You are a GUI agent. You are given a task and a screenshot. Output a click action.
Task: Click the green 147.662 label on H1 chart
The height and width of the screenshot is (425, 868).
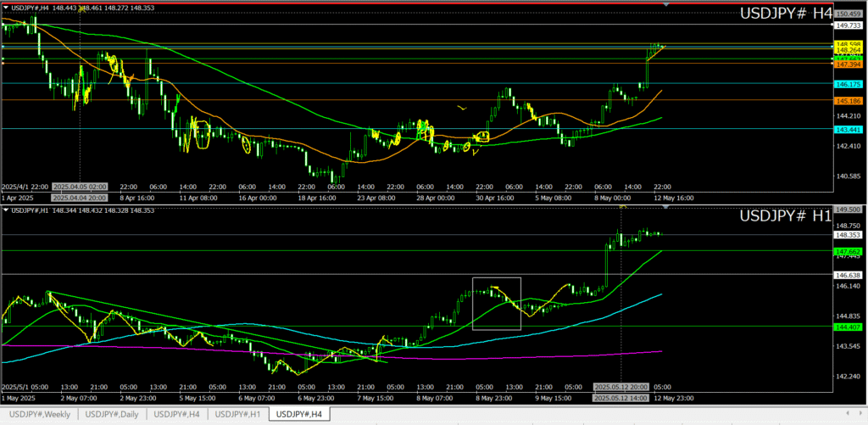[x=849, y=251]
